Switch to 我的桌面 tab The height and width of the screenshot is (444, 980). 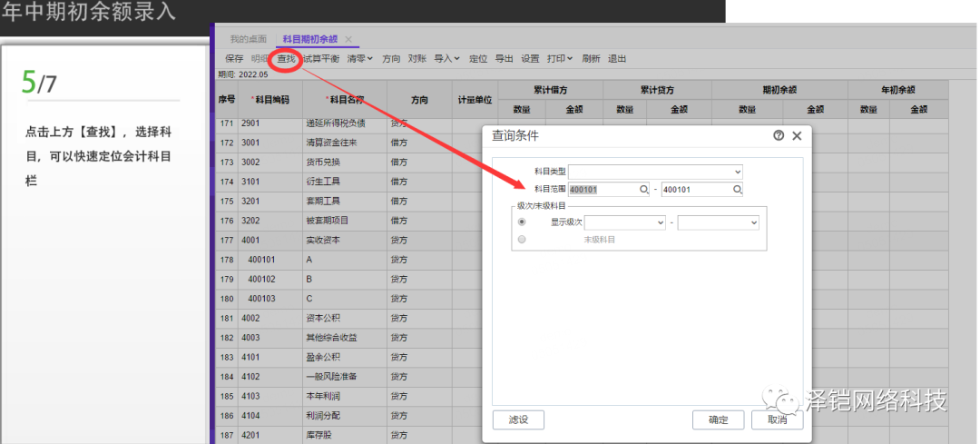(x=248, y=40)
